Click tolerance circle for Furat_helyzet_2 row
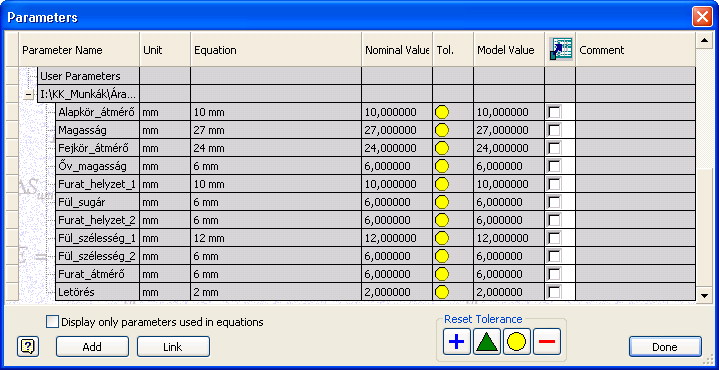The height and width of the screenshot is (370, 719). coord(442,220)
